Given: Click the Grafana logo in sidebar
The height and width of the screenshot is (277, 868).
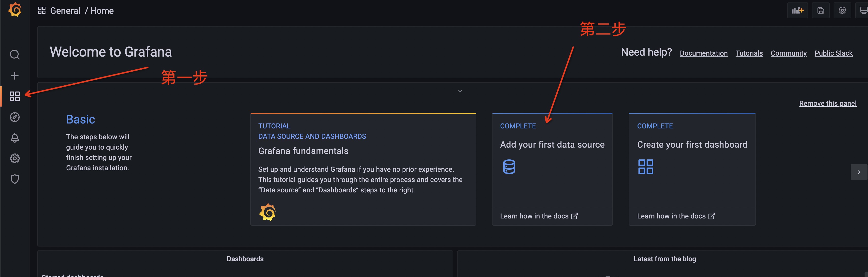Looking at the screenshot, I should pyautogui.click(x=15, y=10).
